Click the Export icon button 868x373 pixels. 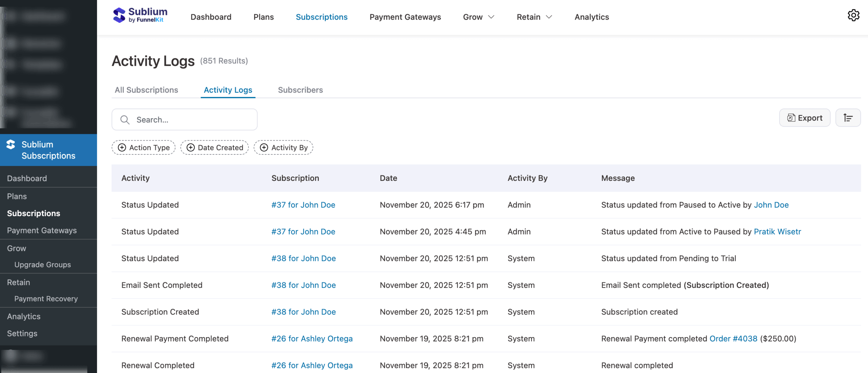(x=805, y=118)
